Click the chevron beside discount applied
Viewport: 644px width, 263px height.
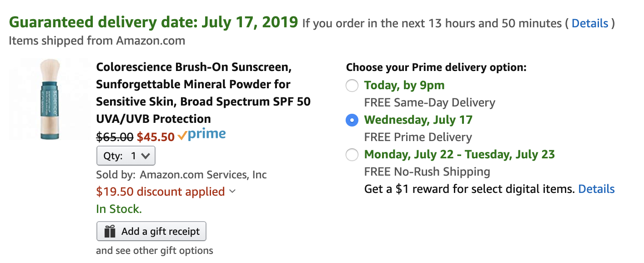click(232, 192)
